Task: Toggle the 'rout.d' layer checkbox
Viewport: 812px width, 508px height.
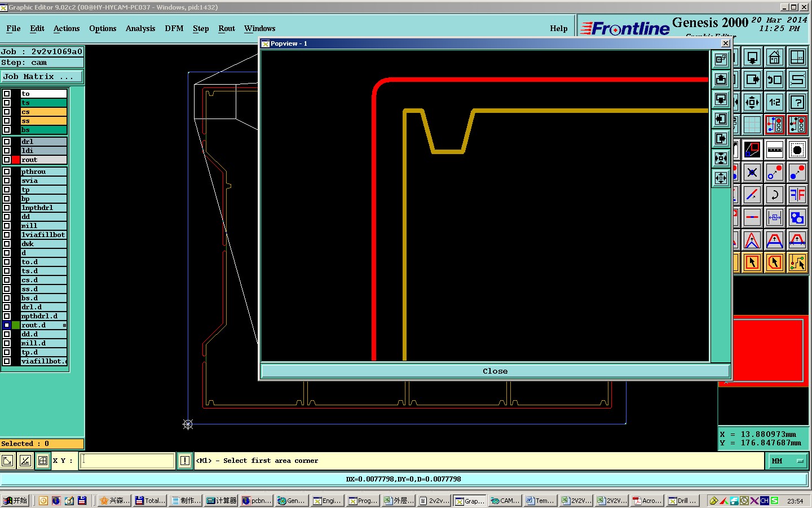Action: [x=7, y=325]
